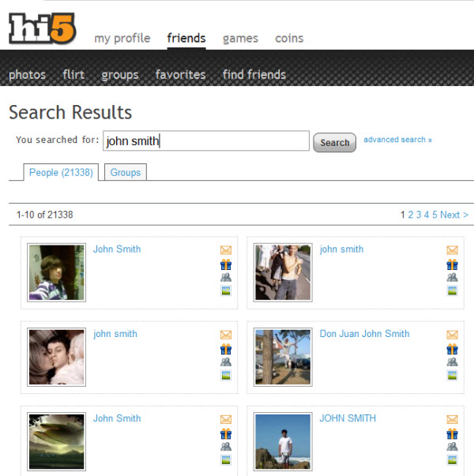This screenshot has width=474, height=476.
Task: Add shirtless-photo john smith as friend
Action: tap(452, 277)
